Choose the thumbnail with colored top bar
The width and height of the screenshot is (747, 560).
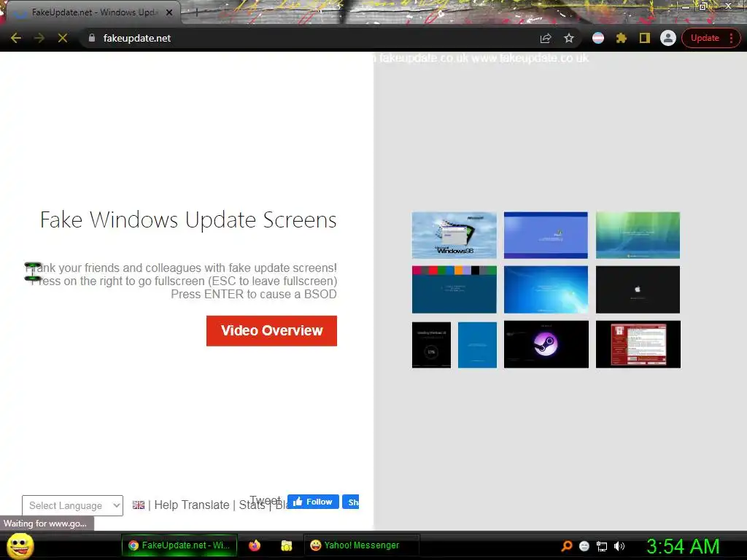click(454, 289)
